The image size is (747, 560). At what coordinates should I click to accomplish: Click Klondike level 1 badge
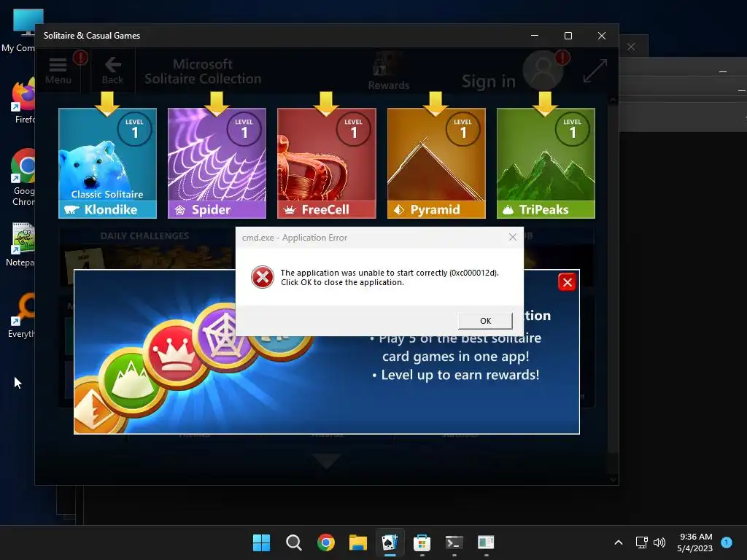pyautogui.click(x=135, y=129)
